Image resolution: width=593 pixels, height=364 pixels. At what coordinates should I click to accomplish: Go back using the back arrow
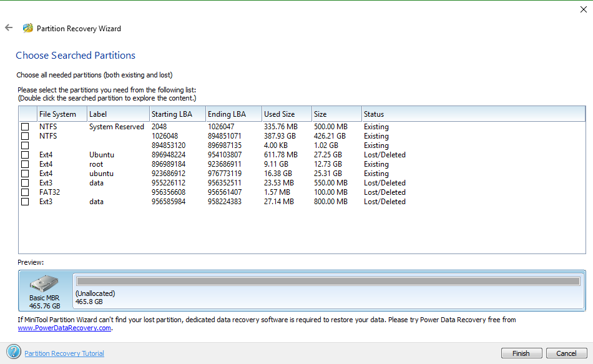pos(9,27)
